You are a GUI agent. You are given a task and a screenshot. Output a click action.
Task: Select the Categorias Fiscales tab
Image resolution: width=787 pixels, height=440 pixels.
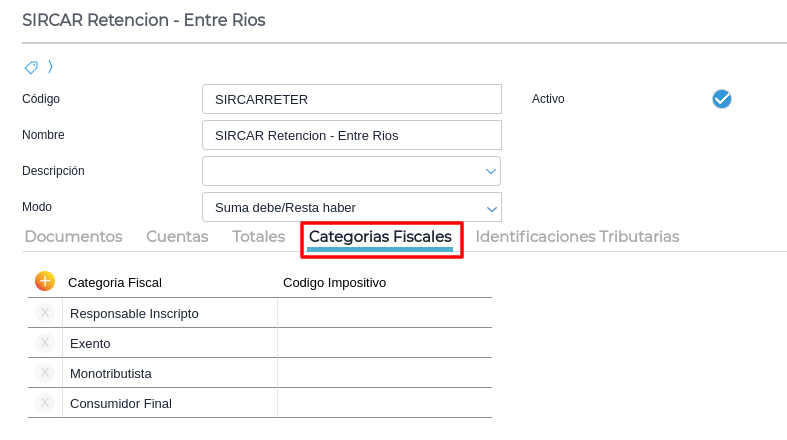pos(380,237)
